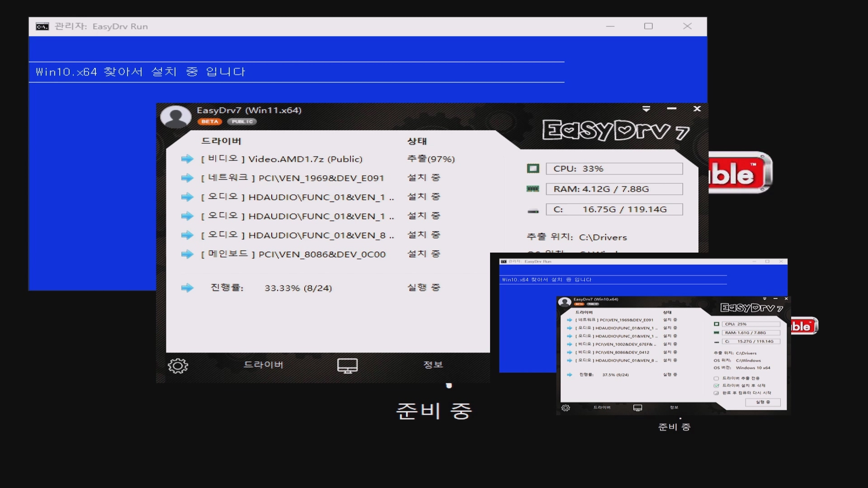Image resolution: width=868 pixels, height=488 pixels.
Task: Click cmd icon in large EasyDrv Run title bar
Action: tap(42, 27)
